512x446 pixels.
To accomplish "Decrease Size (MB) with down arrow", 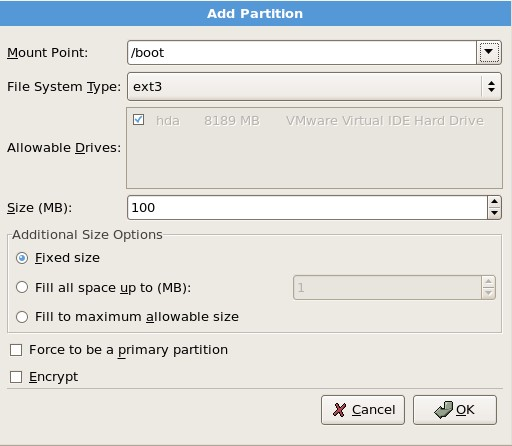I will (494, 213).
